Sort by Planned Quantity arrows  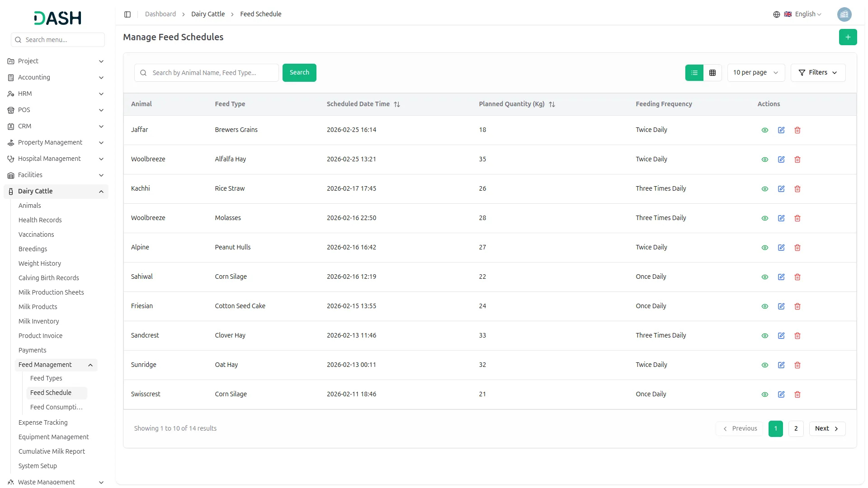pyautogui.click(x=552, y=104)
